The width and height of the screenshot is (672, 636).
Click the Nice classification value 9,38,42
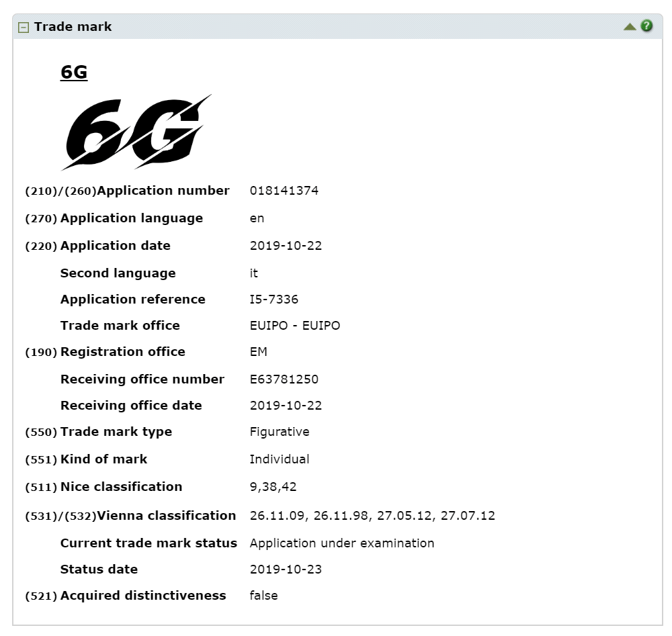click(x=273, y=487)
